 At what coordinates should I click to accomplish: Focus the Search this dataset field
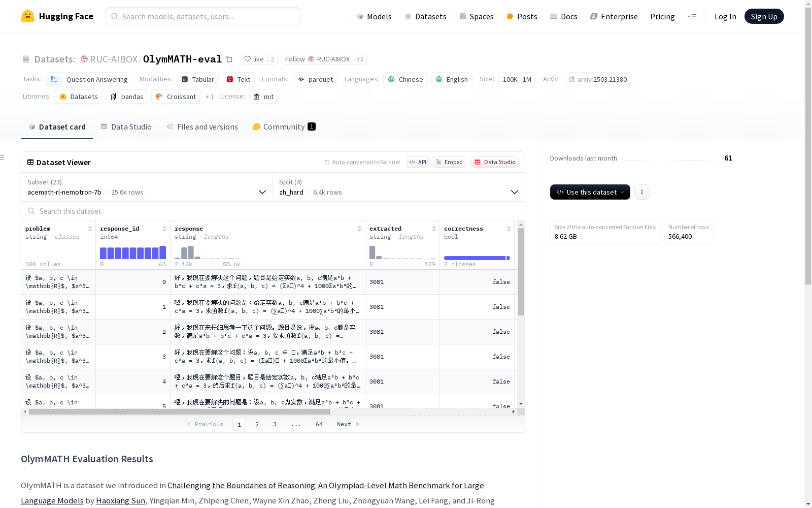pyautogui.click(x=273, y=211)
